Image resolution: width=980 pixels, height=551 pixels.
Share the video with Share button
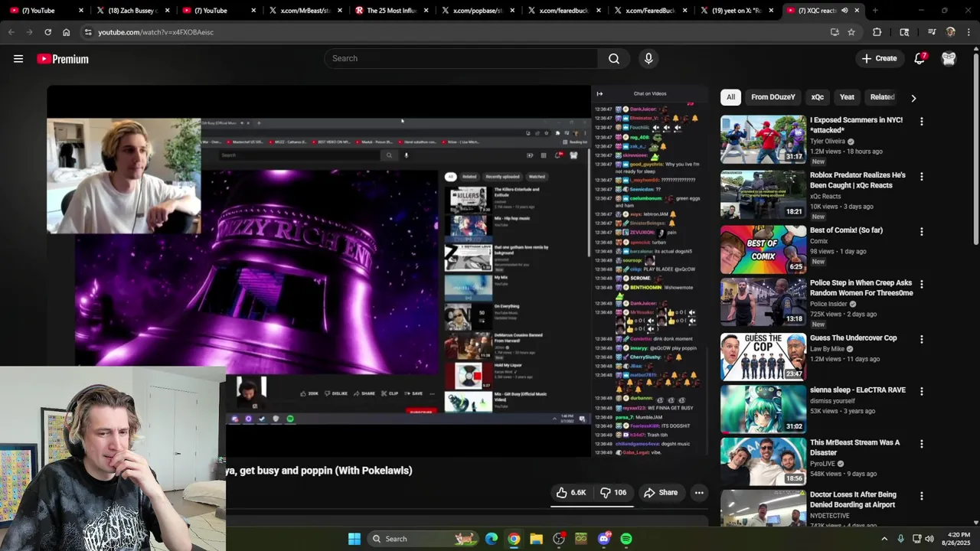coord(661,493)
